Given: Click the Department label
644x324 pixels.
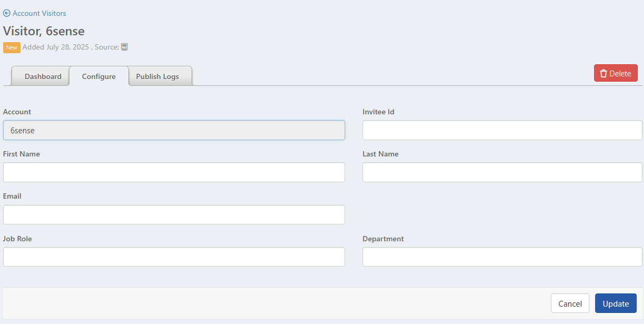Looking at the screenshot, I should (x=383, y=239).
